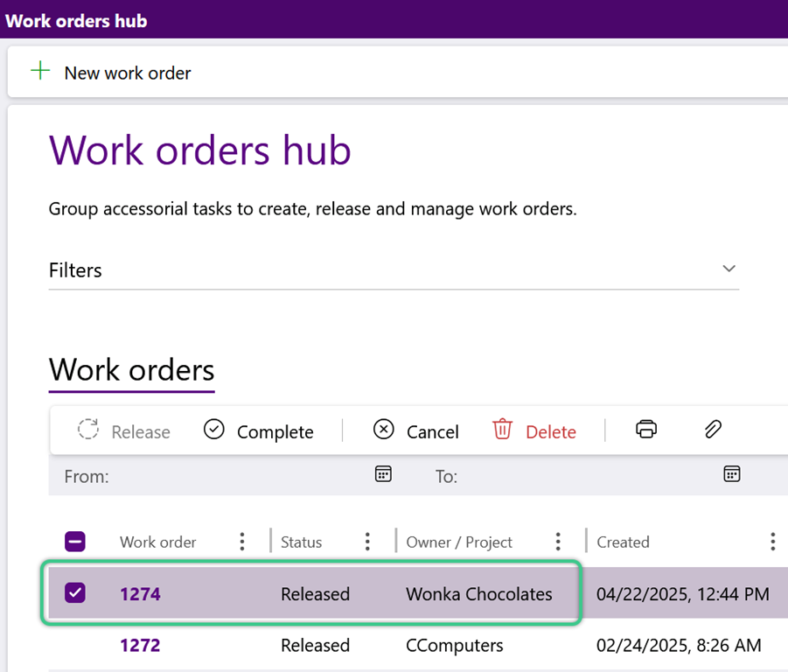The image size is (788, 672).
Task: Sort by Status column header
Action: [x=301, y=542]
